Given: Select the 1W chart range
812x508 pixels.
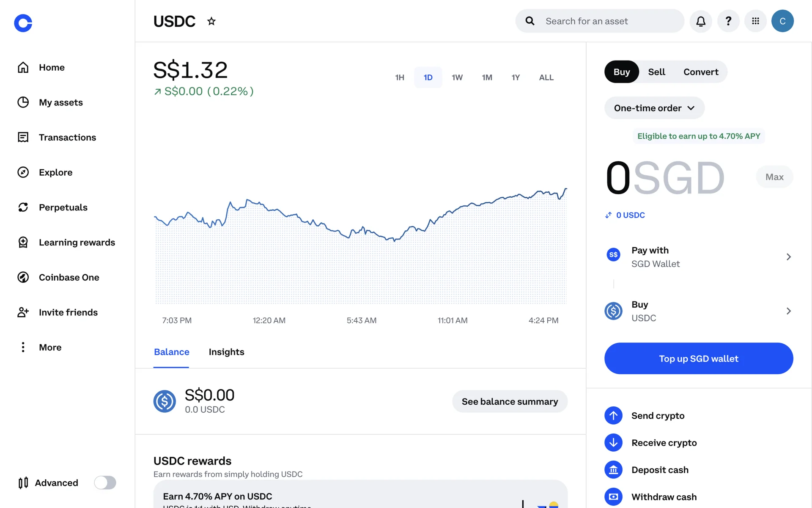Looking at the screenshot, I should click(457, 77).
